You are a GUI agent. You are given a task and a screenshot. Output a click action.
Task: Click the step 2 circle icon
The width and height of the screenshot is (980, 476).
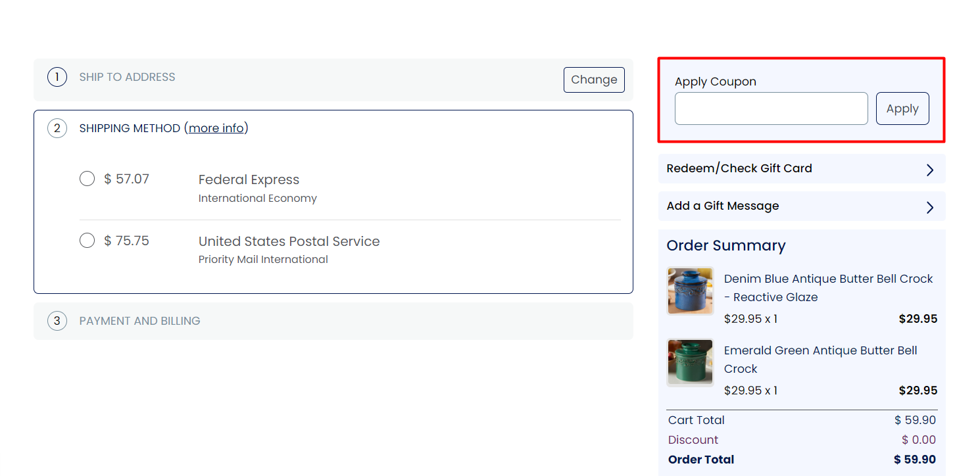tap(57, 128)
